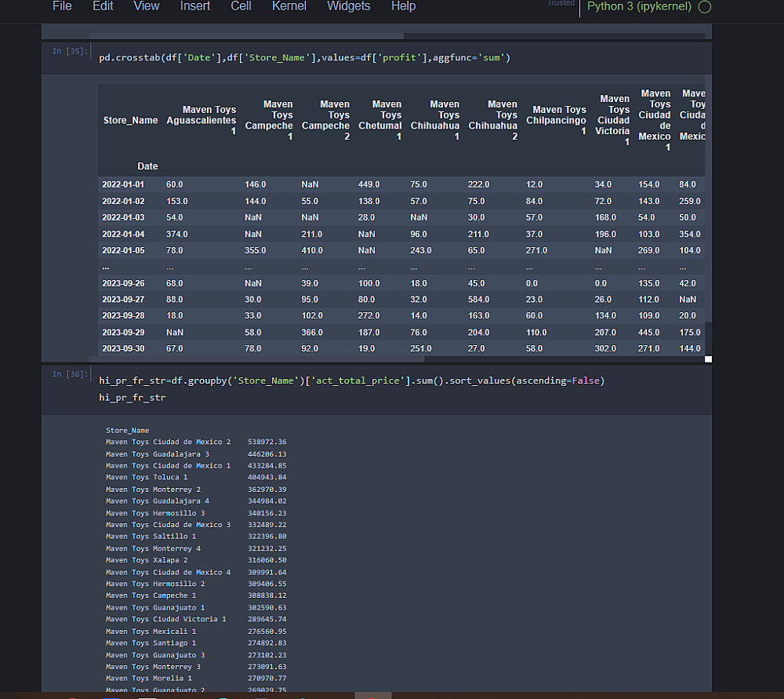Click the Maven Toys Chetumal 1 column header
This screenshot has height=699, width=784.
(x=380, y=120)
